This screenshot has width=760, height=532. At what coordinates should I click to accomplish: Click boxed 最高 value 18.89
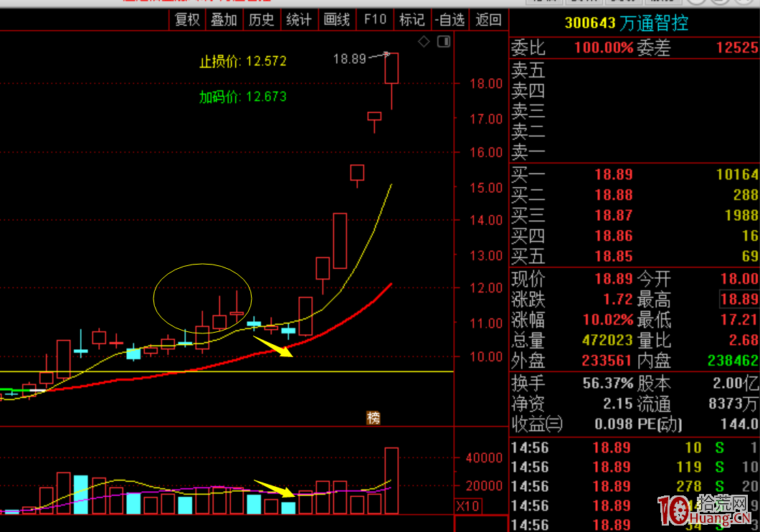[739, 299]
